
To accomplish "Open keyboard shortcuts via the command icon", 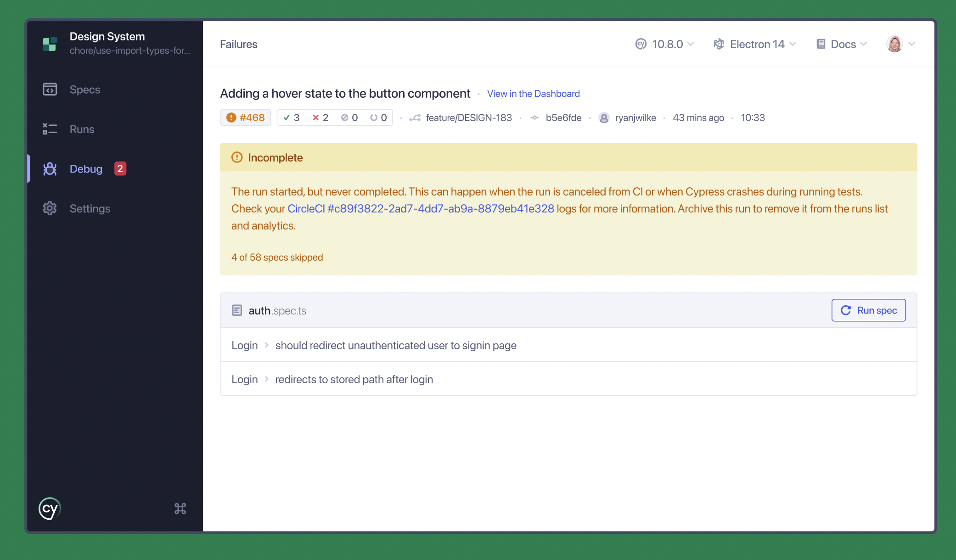I will (x=180, y=508).
